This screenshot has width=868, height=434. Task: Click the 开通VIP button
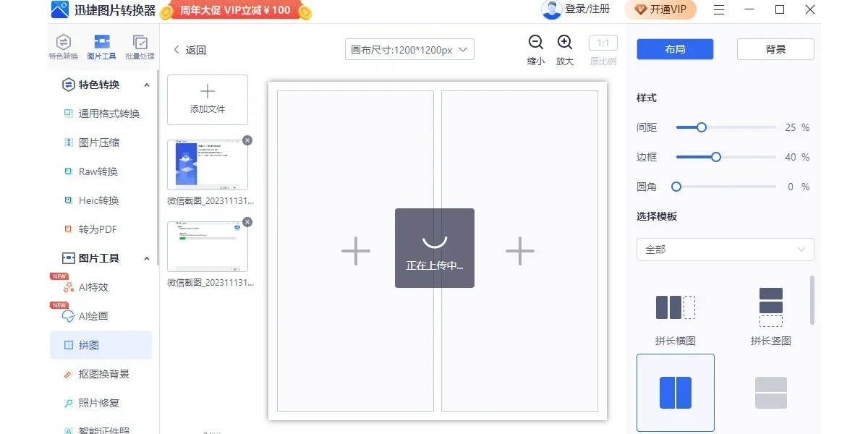click(x=660, y=9)
